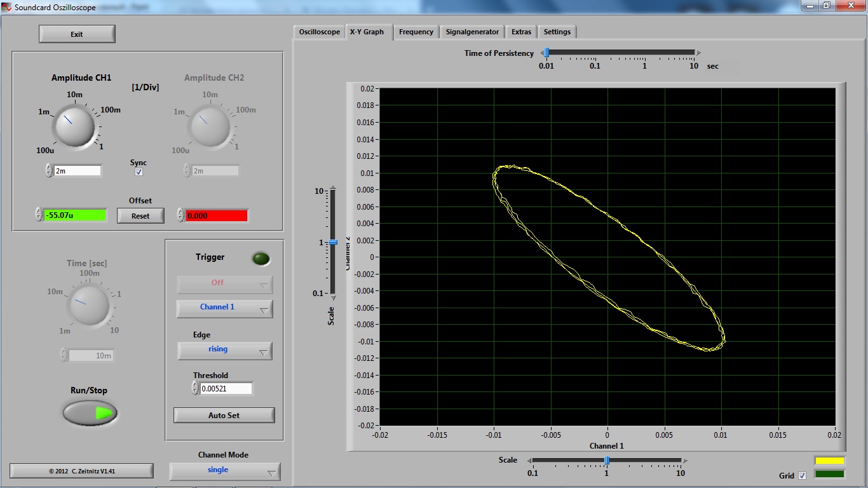Switch to the Oscilloscope tab
The image size is (868, 488).
click(319, 32)
